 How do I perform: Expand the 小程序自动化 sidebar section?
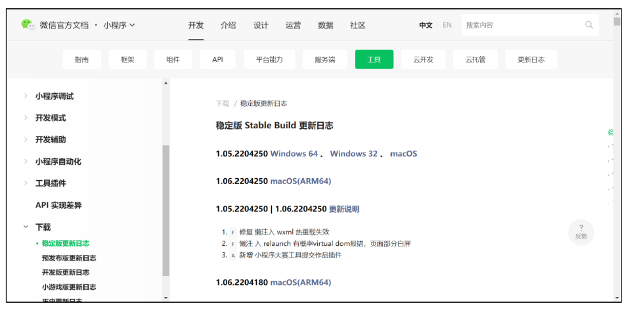[26, 162]
